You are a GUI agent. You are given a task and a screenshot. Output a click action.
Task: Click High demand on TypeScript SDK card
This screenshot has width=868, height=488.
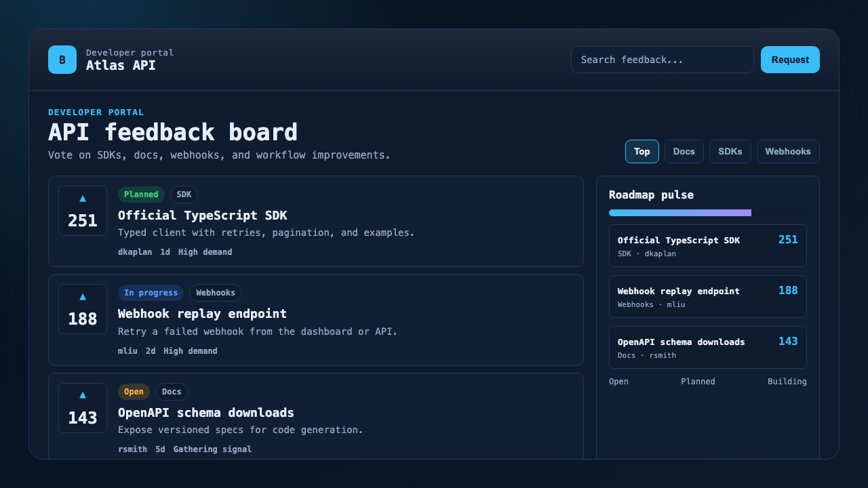pyautogui.click(x=205, y=252)
